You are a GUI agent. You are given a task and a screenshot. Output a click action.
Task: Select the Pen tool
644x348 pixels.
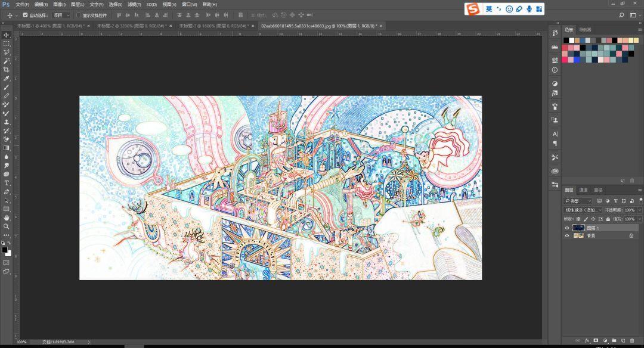coord(6,192)
